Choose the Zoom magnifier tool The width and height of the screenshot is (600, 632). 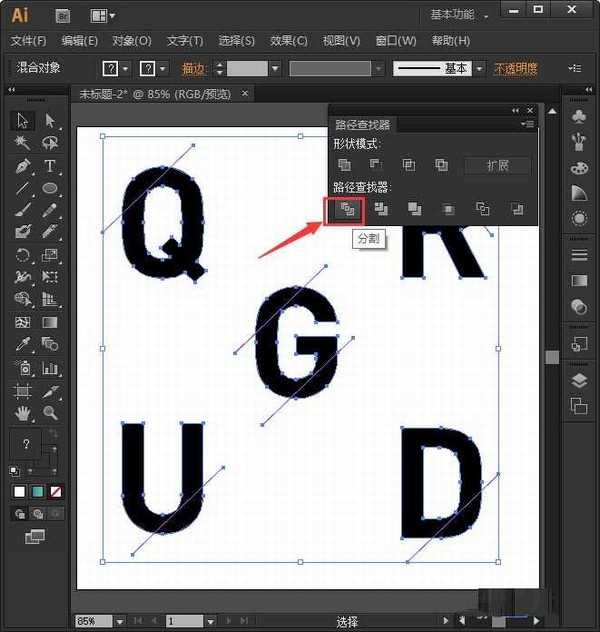point(50,412)
